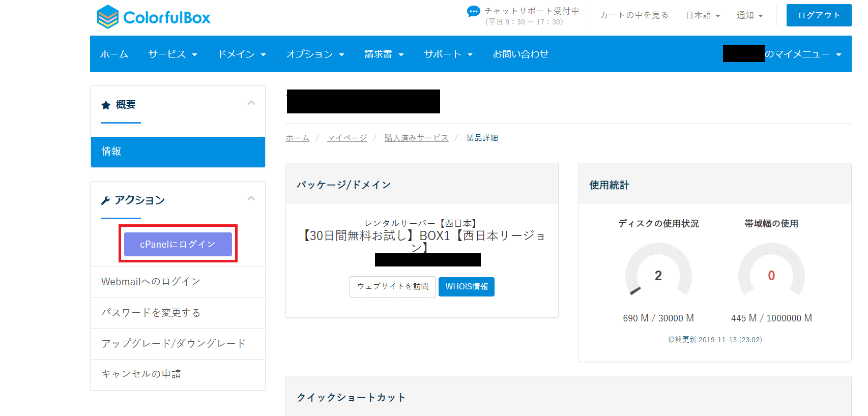Collapse the 概要 panel with chevron
The height and width of the screenshot is (416, 868).
[x=251, y=103]
